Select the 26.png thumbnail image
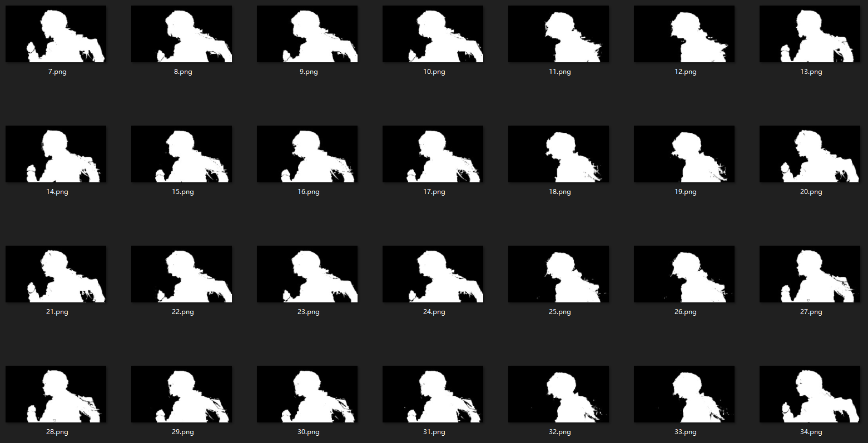Viewport: 868px width, 443px height. (x=684, y=274)
